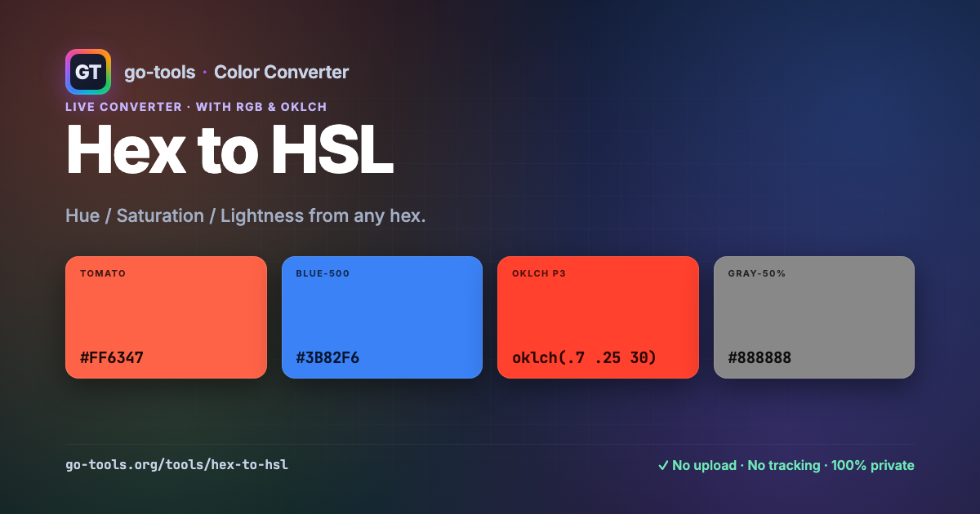980x514 pixels.
Task: Click the #FF6347 hex value
Action: 112,357
